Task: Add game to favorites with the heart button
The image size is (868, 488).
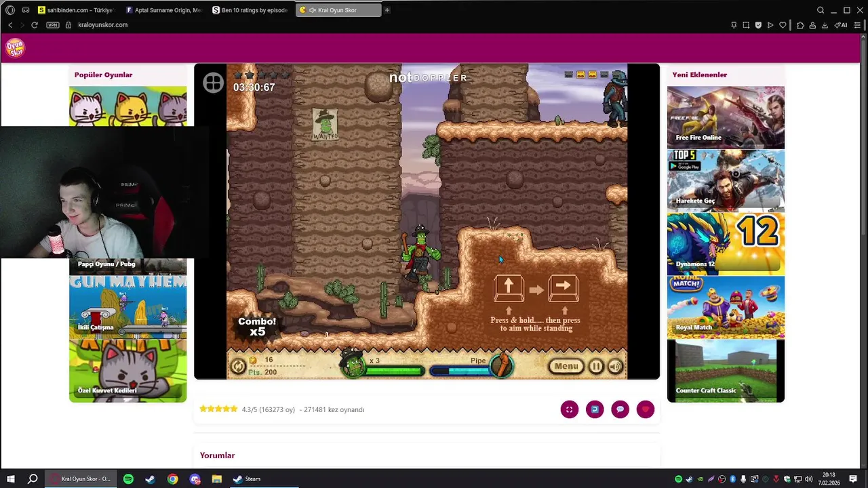Action: (646, 409)
